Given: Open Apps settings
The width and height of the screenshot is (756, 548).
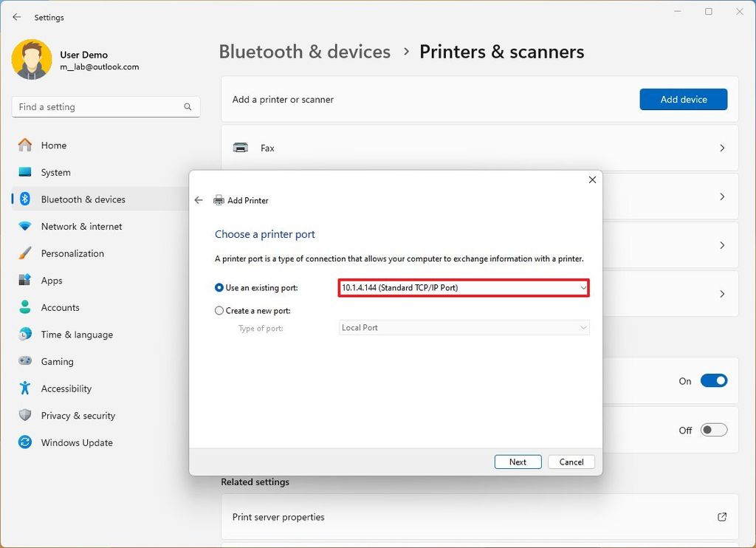Looking at the screenshot, I should pos(52,280).
